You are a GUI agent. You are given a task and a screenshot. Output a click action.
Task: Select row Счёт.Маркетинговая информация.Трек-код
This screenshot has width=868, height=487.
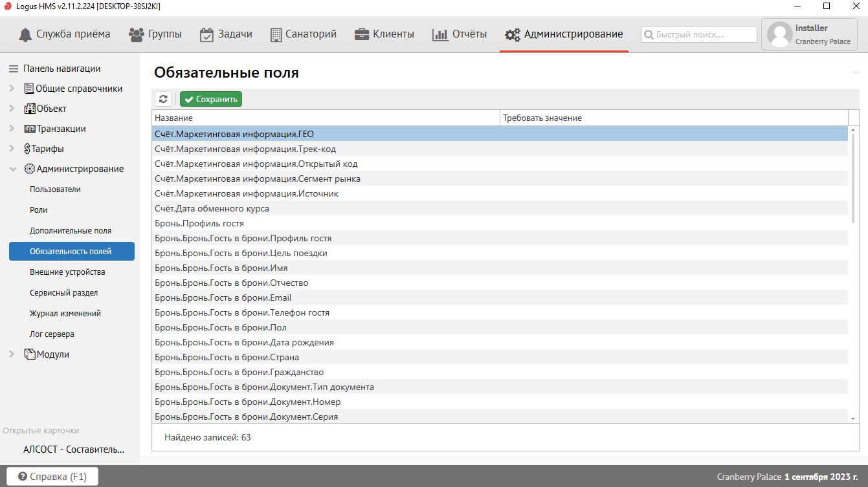pyautogui.click(x=500, y=149)
